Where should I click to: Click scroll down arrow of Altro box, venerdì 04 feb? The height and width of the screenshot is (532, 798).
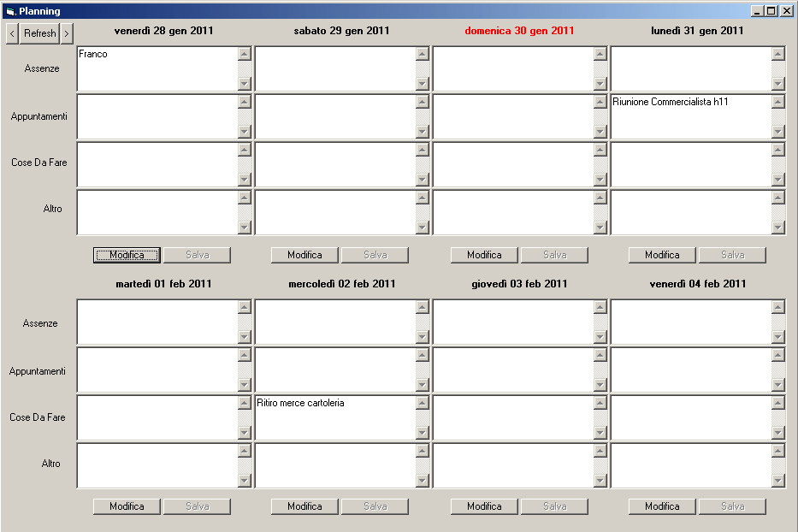(778, 481)
